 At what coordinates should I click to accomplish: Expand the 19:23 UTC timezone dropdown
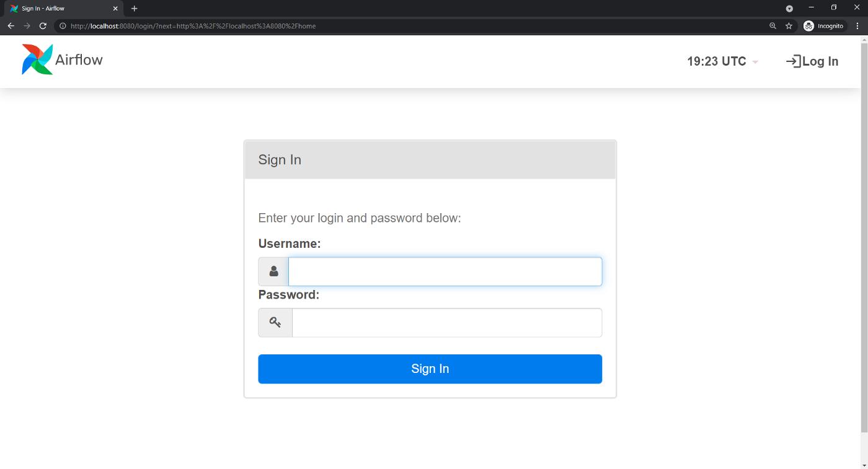722,61
